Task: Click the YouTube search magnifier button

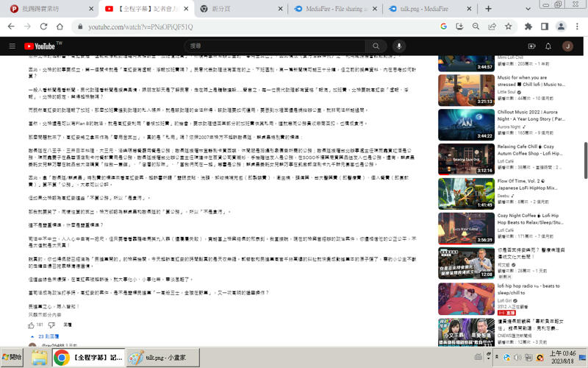Action: point(376,46)
